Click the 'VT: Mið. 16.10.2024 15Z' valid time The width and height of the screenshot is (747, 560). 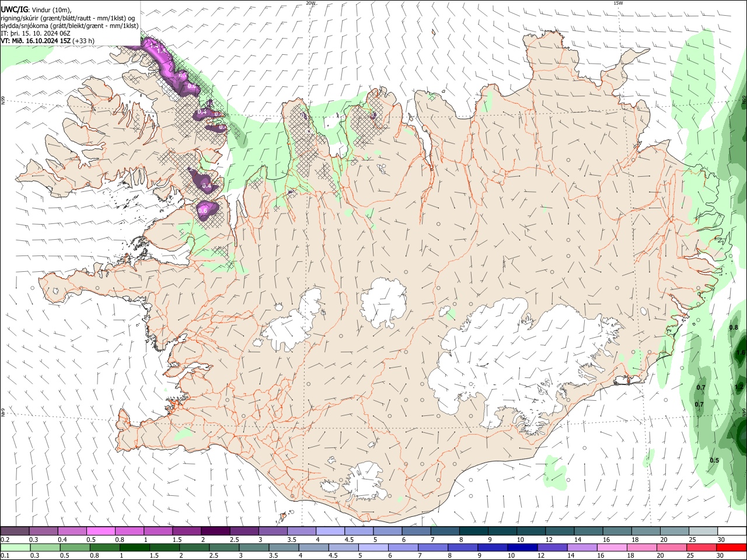[x=36, y=41]
